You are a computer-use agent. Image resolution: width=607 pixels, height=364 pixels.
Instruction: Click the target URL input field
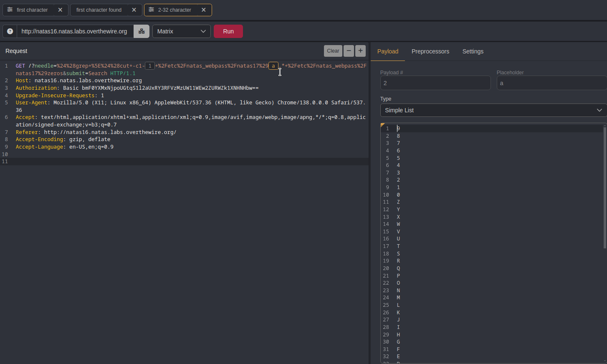pyautogui.click(x=75, y=31)
